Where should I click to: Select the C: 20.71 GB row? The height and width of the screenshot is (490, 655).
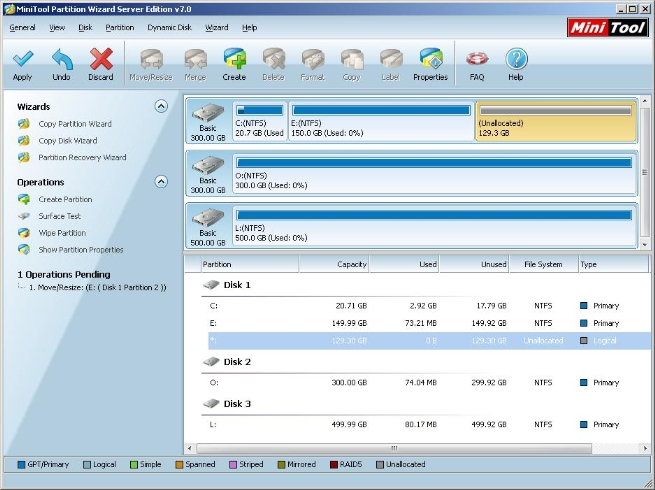click(429, 306)
